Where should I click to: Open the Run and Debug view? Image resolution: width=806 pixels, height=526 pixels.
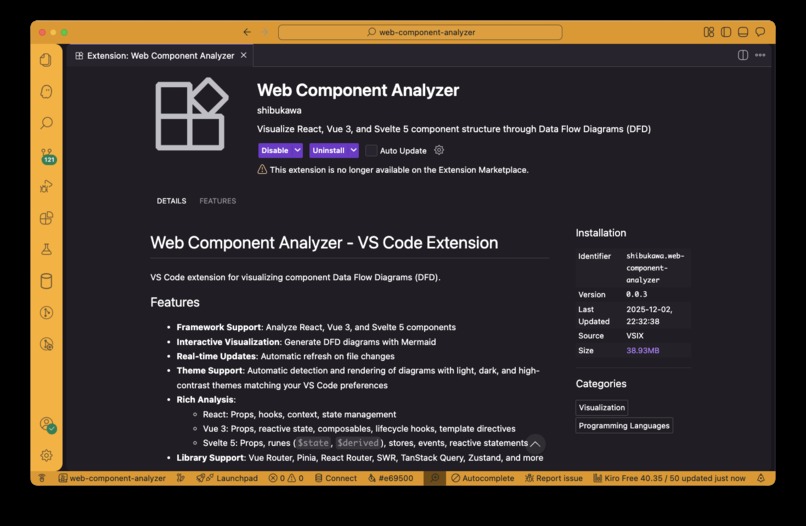coord(46,186)
